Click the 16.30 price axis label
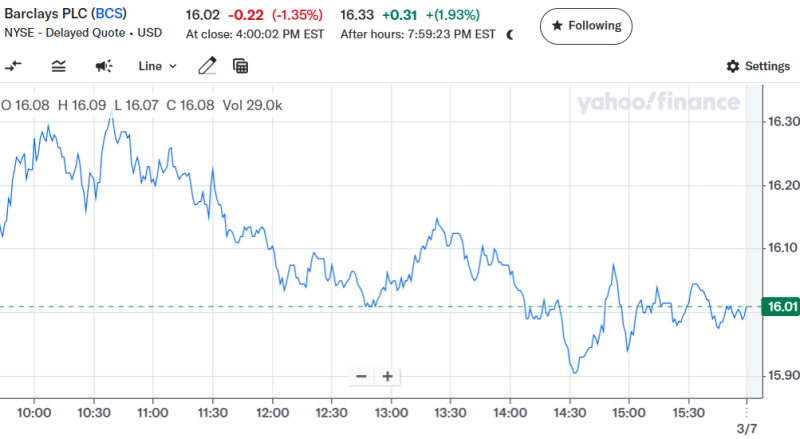The height and width of the screenshot is (439, 800). (x=780, y=122)
